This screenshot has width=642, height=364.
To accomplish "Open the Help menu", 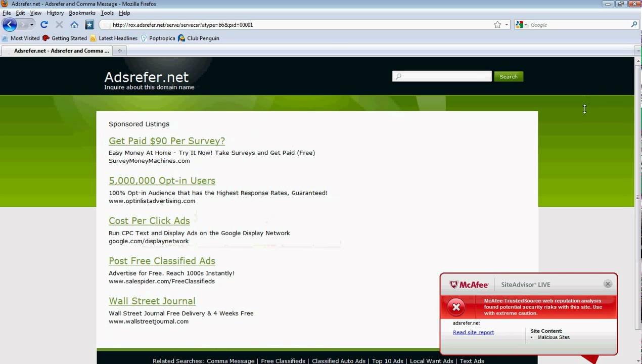I will click(124, 13).
